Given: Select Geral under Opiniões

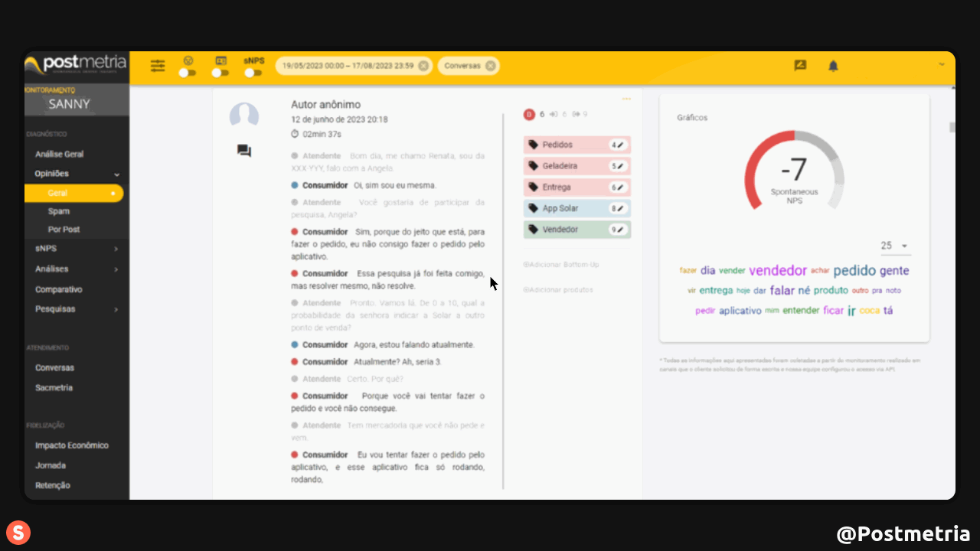Looking at the screenshot, I should coord(74,193).
